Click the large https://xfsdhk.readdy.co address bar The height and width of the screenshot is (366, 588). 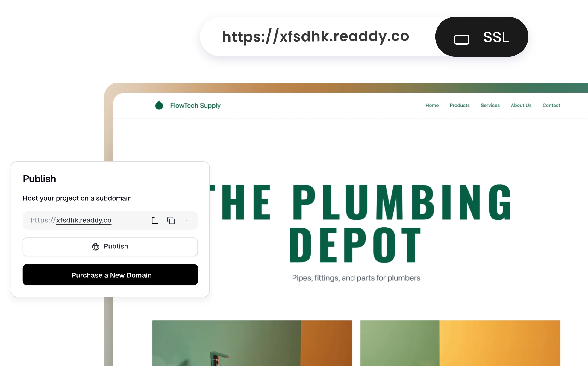pyautogui.click(x=315, y=36)
